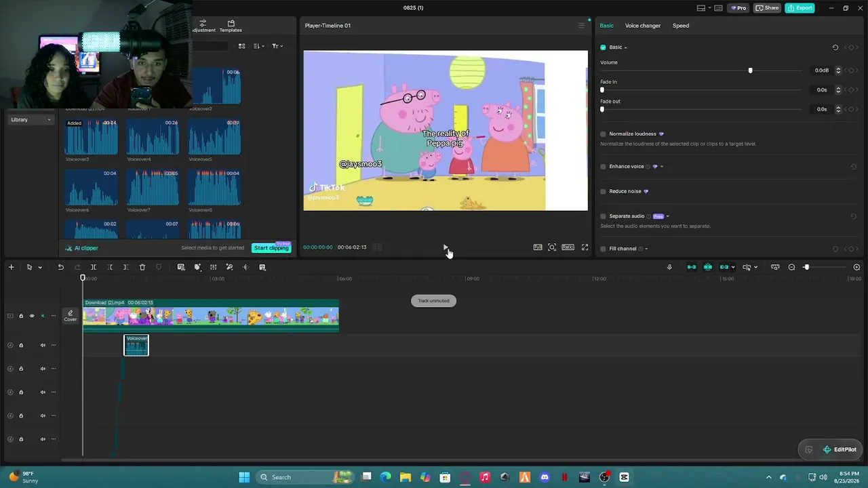Lock the main video track
868x488 pixels.
[x=21, y=316]
